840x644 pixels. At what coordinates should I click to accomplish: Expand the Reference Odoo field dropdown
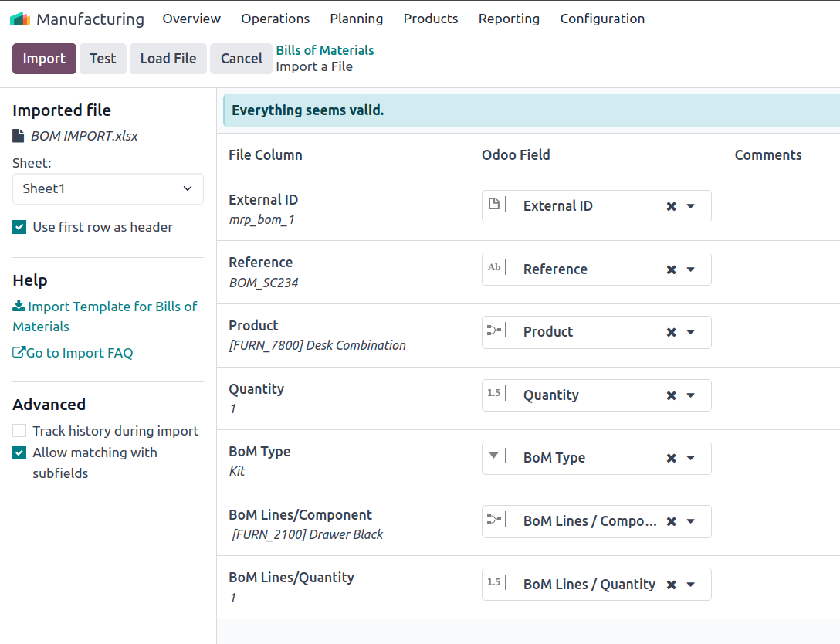coord(690,269)
